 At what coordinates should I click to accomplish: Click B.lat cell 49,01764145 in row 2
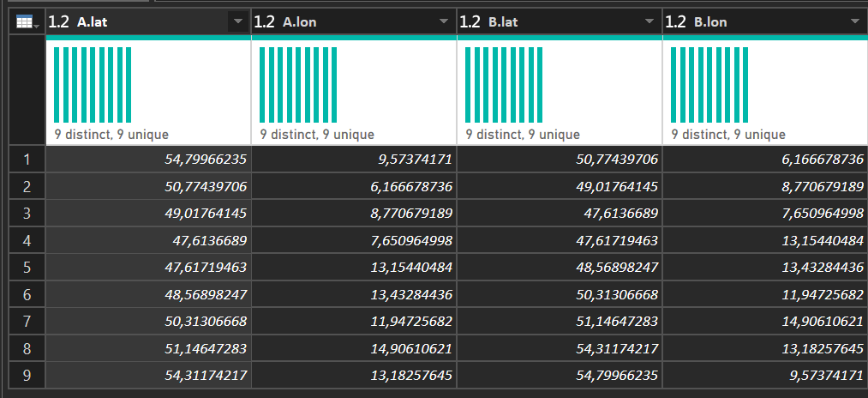point(560,187)
